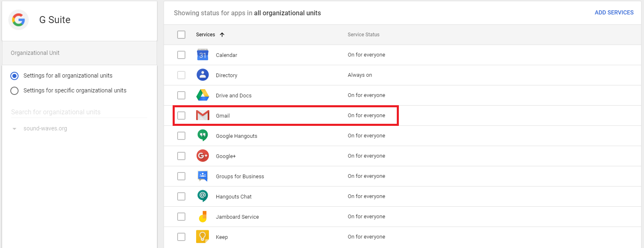The width and height of the screenshot is (644, 248).
Task: Click Calendar's On for everyone status
Action: (366, 55)
